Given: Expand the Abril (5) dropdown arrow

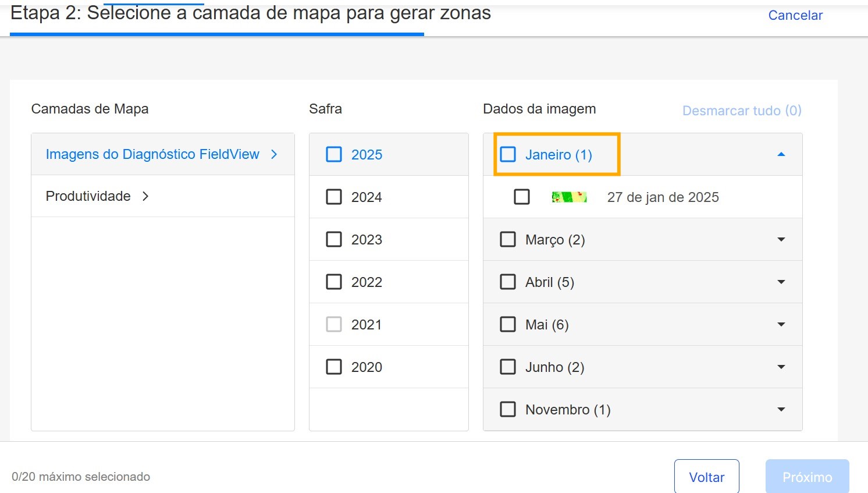Looking at the screenshot, I should click(x=781, y=282).
